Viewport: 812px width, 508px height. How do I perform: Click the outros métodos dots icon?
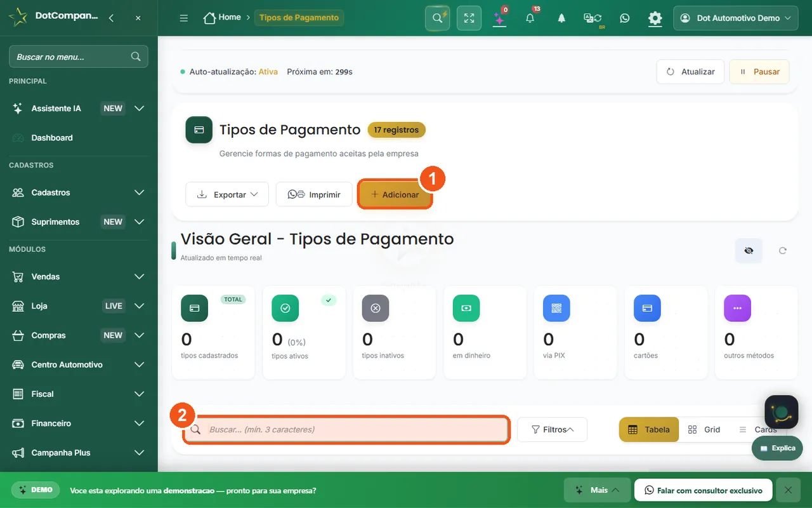737,308
